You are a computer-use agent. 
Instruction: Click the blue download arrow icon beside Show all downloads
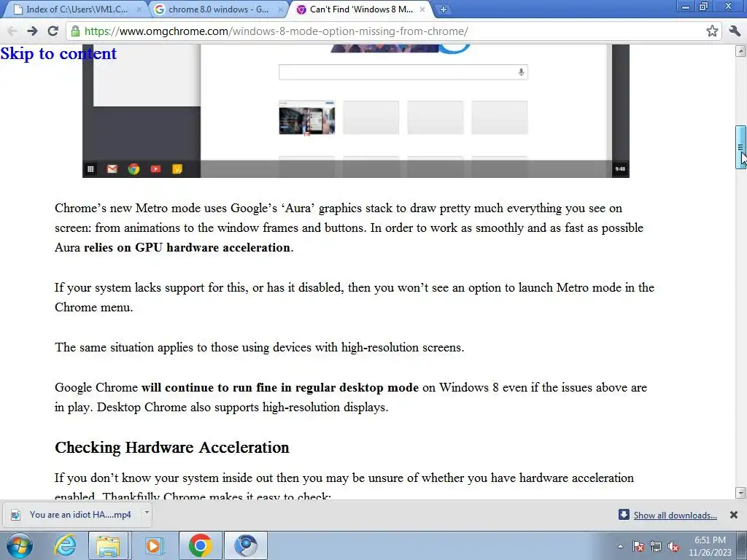point(624,515)
